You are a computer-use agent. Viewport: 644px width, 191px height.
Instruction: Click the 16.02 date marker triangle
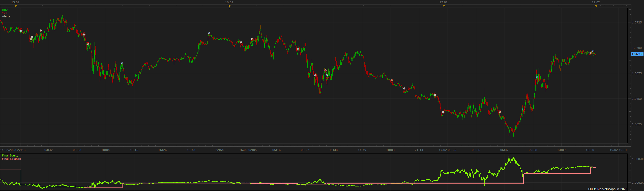click(229, 6)
